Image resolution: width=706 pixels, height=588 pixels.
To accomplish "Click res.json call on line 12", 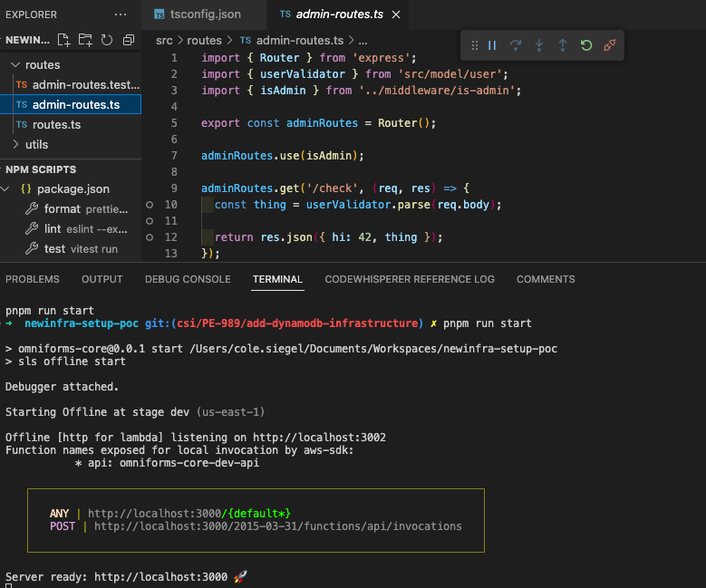I will [286, 237].
